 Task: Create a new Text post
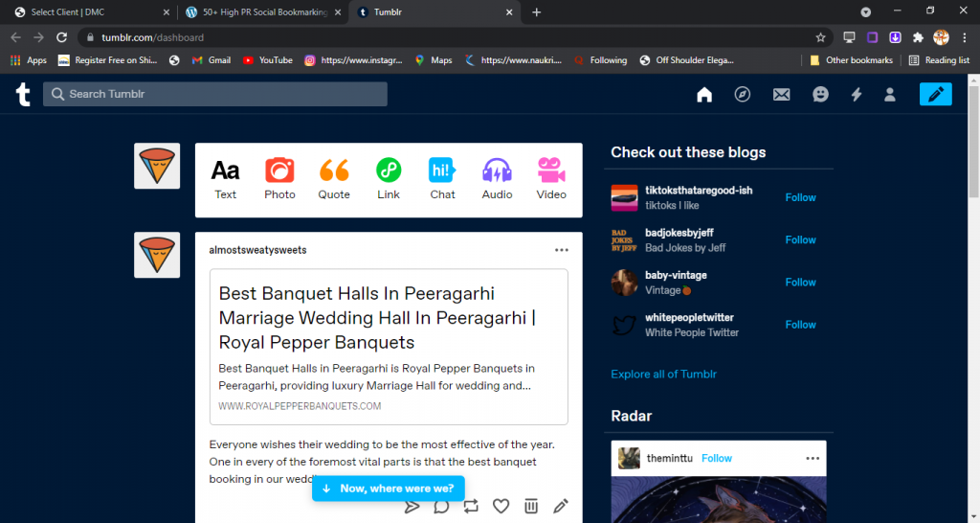pyautogui.click(x=226, y=179)
